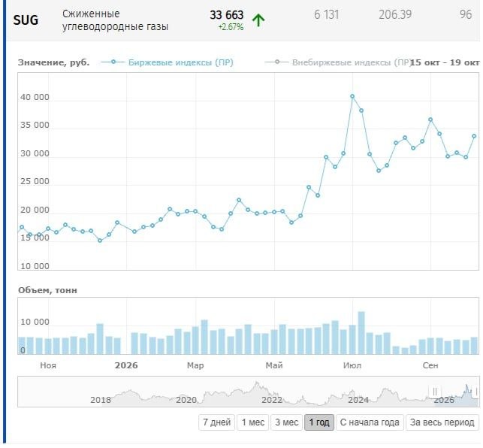The height and width of the screenshot is (448, 483).
Task: Choose the С начала года range
Action: coord(370,422)
